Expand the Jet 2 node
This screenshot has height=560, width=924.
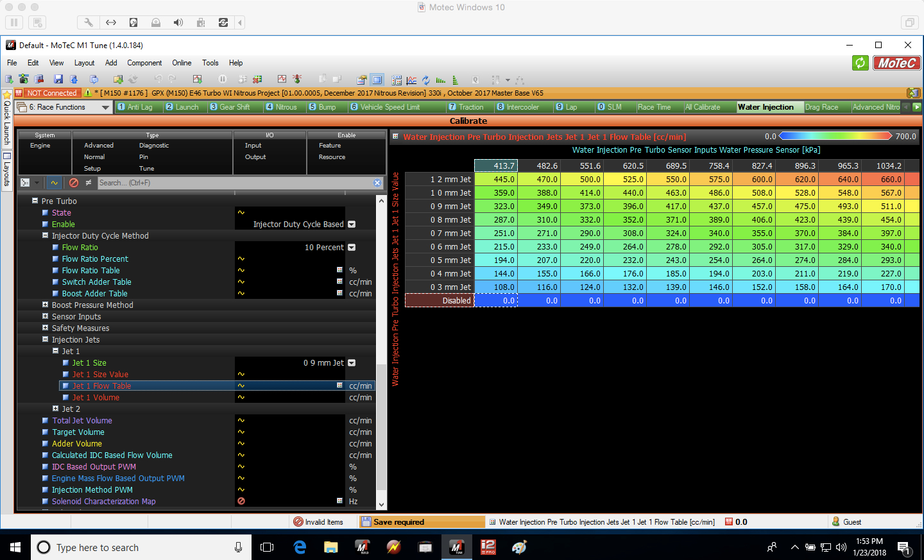coord(56,409)
